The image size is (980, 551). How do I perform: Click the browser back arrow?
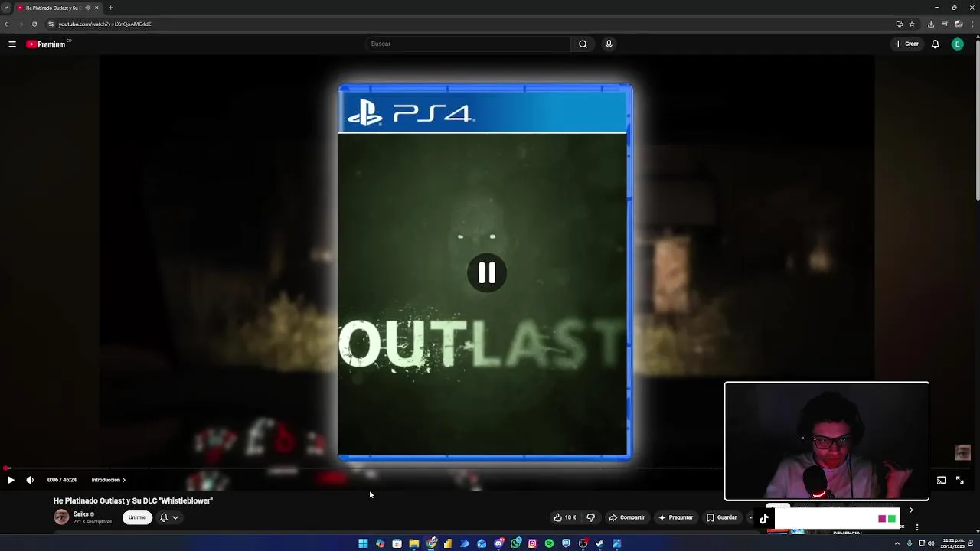[x=7, y=24]
